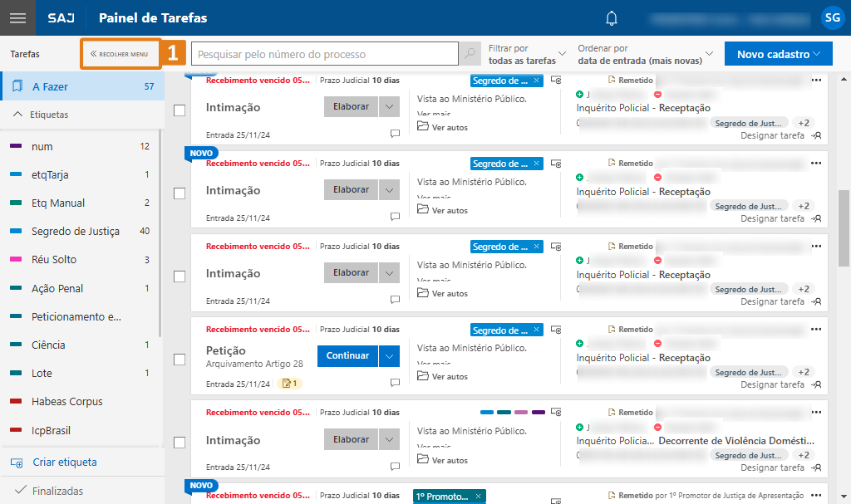Check the first Intimação task checkbox

click(x=179, y=110)
